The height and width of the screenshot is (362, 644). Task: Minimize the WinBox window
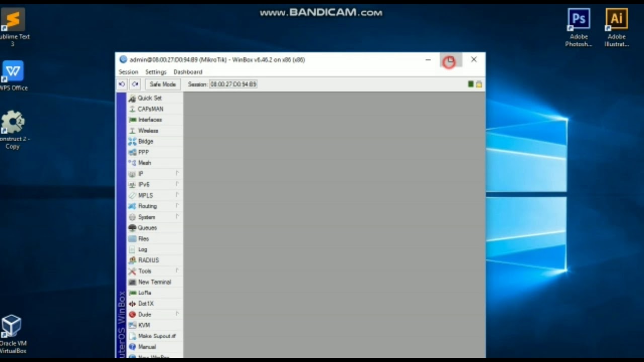(428, 60)
